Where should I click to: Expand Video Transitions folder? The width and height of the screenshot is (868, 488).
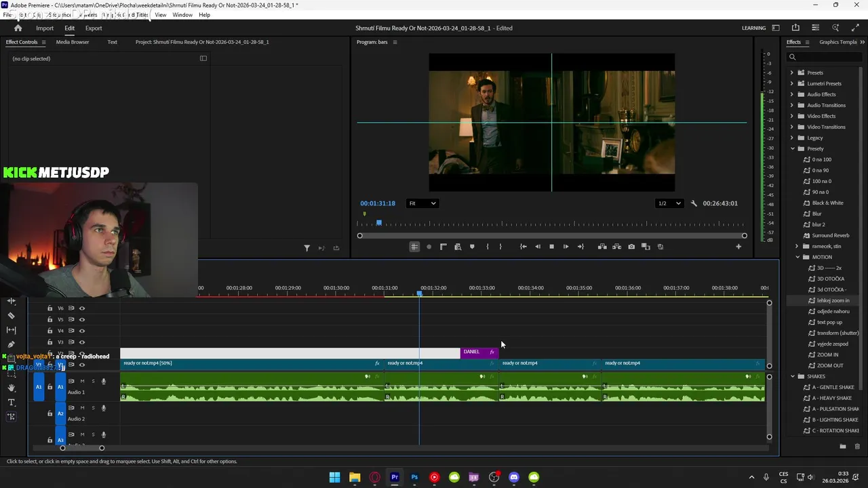click(791, 127)
